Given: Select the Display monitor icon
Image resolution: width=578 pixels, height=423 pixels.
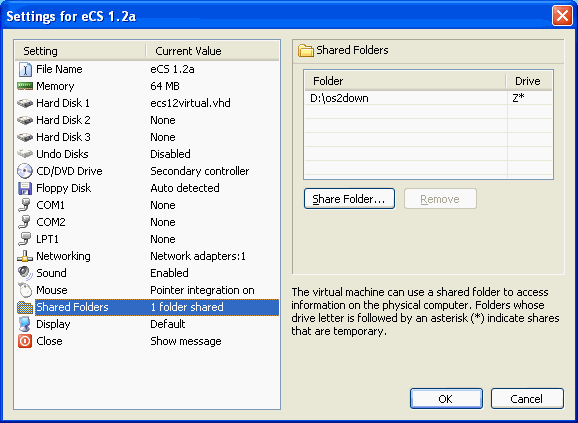Looking at the screenshot, I should tap(25, 324).
